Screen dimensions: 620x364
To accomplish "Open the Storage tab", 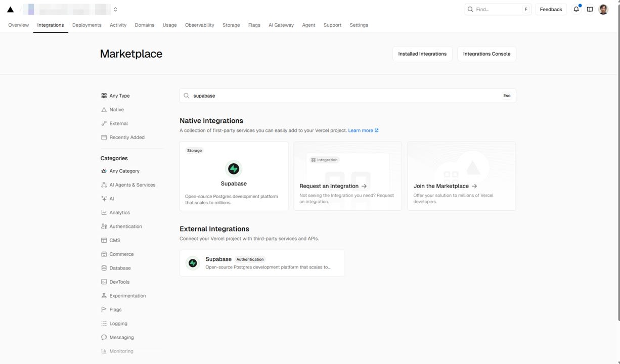I will tap(231, 25).
